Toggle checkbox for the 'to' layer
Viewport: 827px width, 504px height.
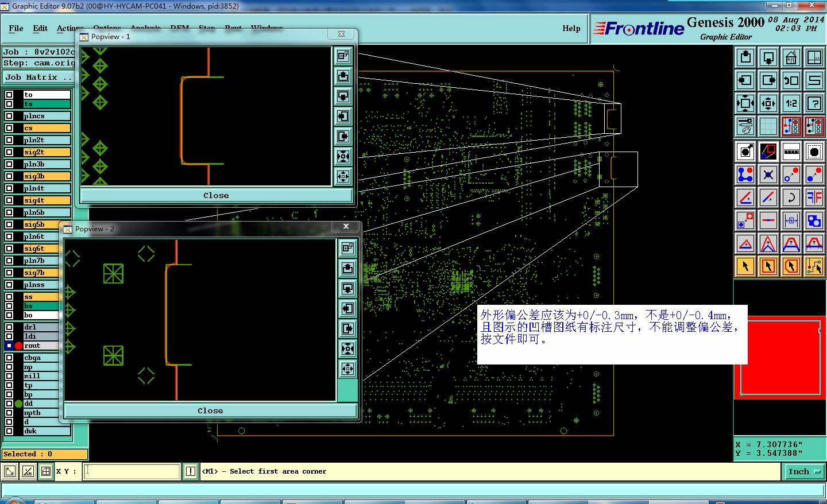click(x=9, y=95)
